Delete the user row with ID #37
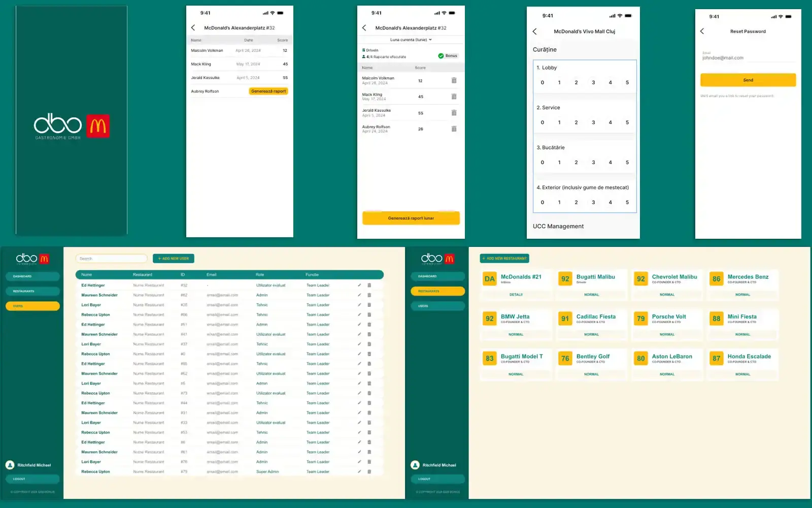This screenshot has height=508, width=812. pos(369,344)
